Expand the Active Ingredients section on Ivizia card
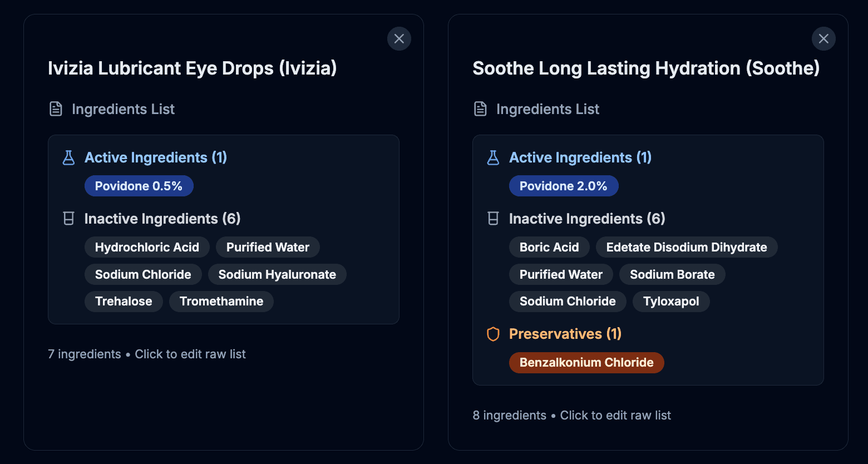Viewport: 868px width, 464px height. tap(155, 157)
